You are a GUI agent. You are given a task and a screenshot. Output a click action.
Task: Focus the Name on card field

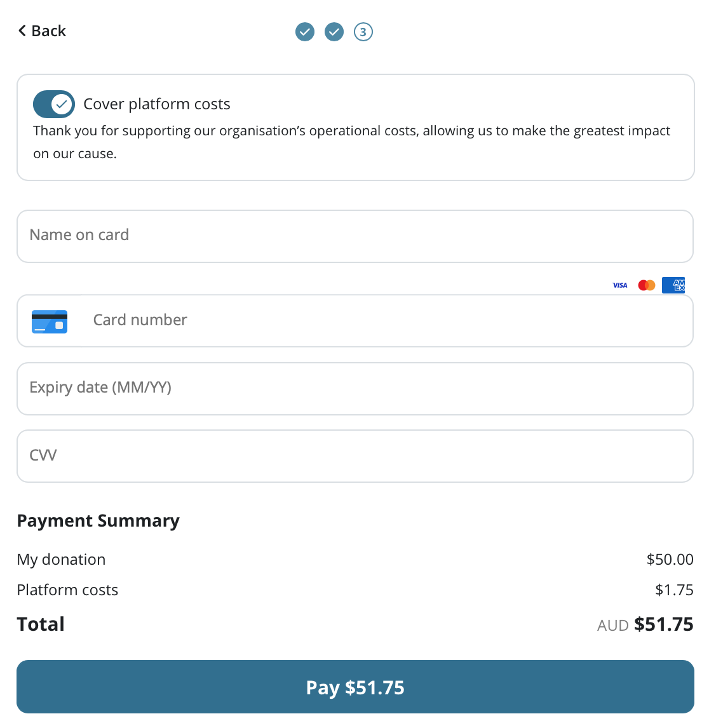[354, 236]
